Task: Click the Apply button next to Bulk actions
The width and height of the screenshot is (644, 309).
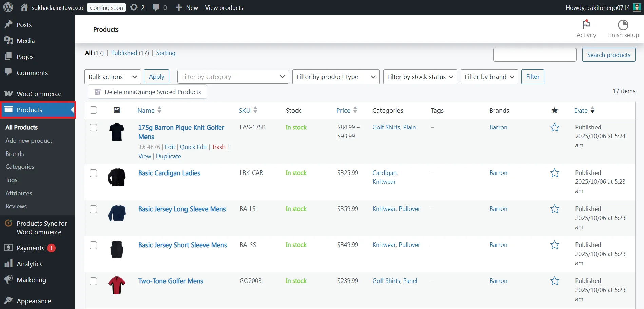Action: tap(156, 77)
